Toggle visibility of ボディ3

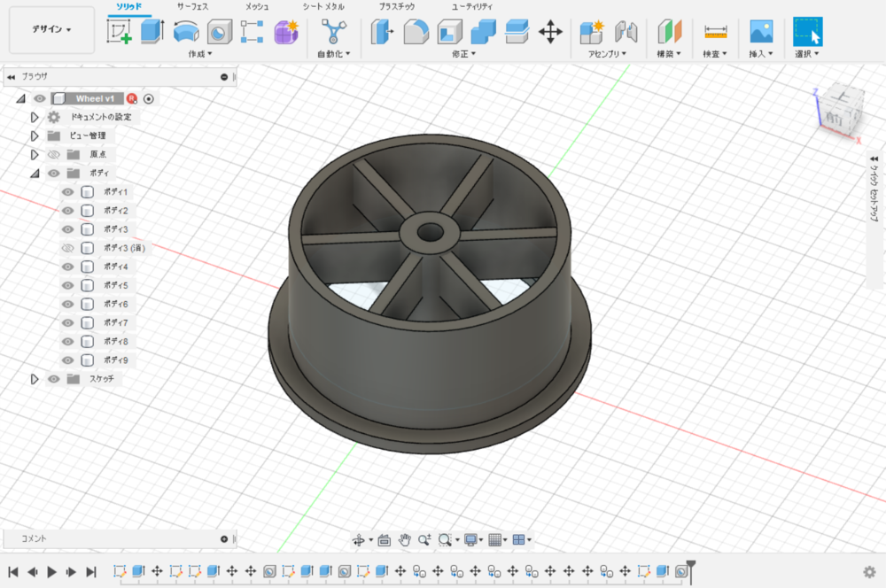[x=68, y=229]
